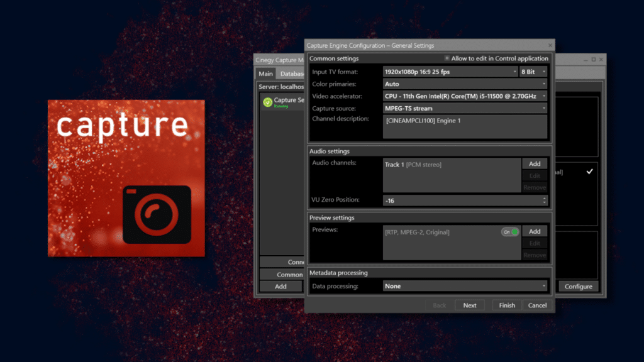Open the Input TV format dropdown
Screen dimensions: 644x362
450,72
